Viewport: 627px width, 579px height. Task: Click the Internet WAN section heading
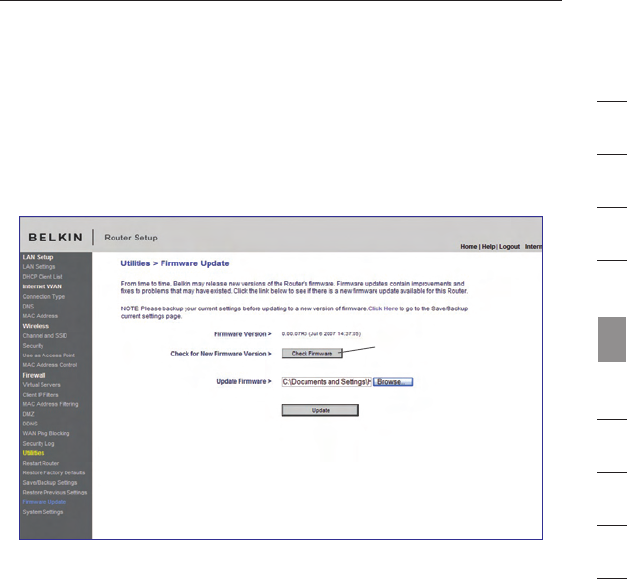pyautogui.click(x=42, y=286)
